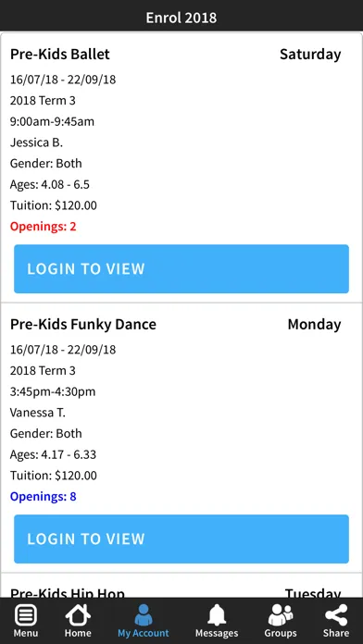Tap the Home house icon
363x644 pixels.
coord(78,615)
